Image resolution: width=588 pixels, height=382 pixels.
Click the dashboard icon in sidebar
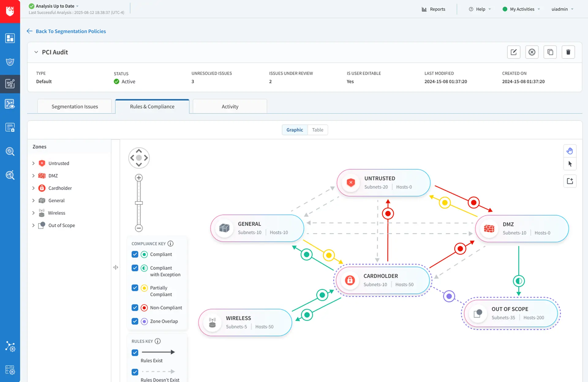click(x=10, y=38)
